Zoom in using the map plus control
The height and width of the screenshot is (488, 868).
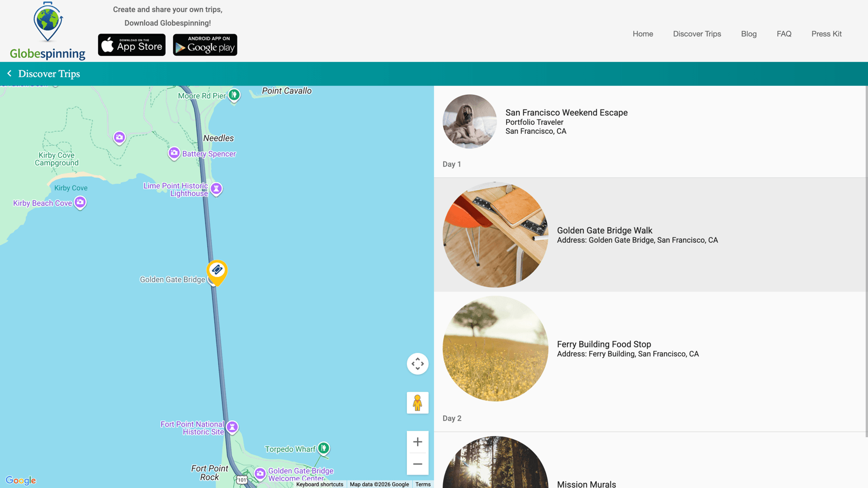[x=417, y=441]
